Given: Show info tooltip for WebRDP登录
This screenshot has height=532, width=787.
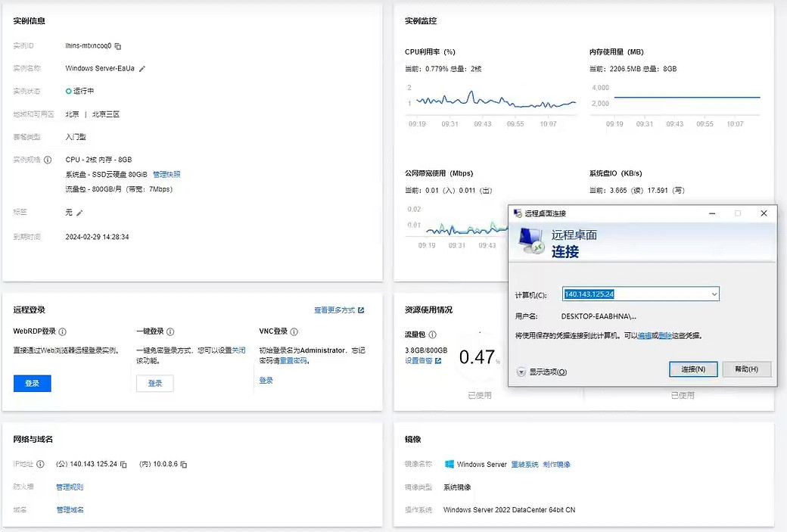Looking at the screenshot, I should click(63, 331).
